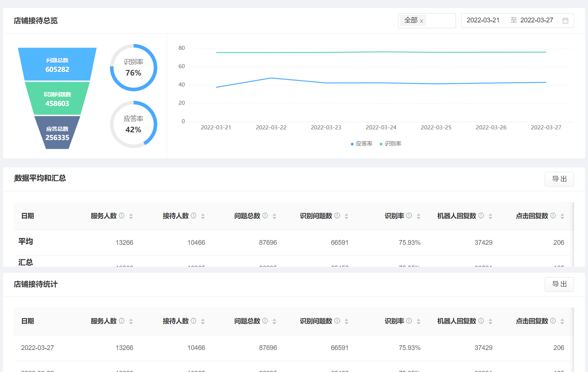The height and width of the screenshot is (372, 588).
Task: Show info tooltip for 接待人数 in summary table
Action: [194, 216]
